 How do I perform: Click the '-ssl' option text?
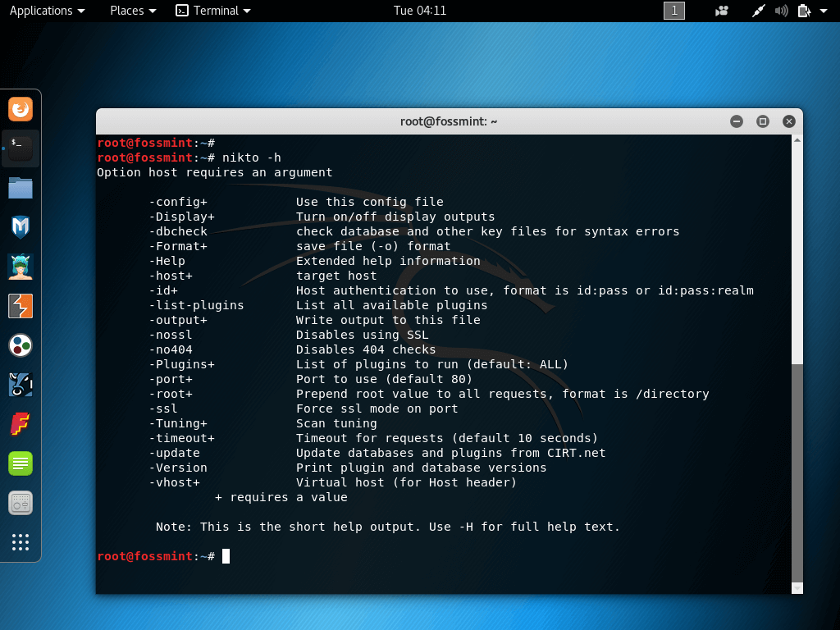tap(163, 409)
